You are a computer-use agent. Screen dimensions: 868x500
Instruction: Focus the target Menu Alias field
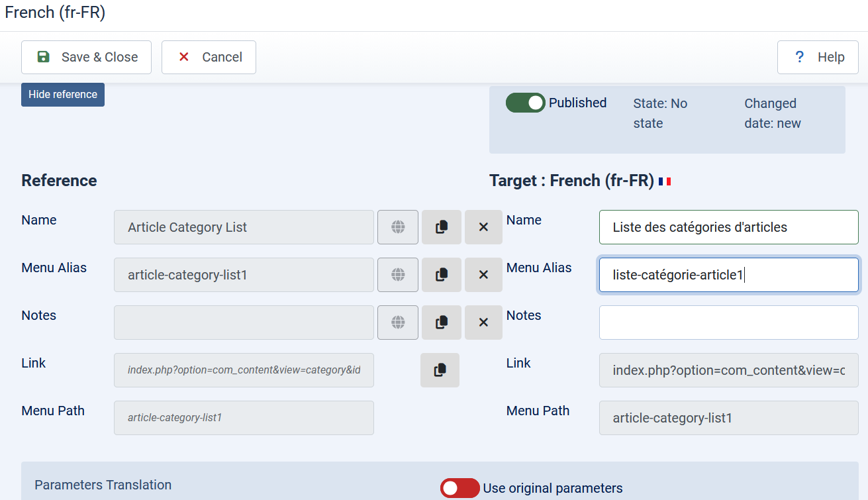tap(728, 275)
